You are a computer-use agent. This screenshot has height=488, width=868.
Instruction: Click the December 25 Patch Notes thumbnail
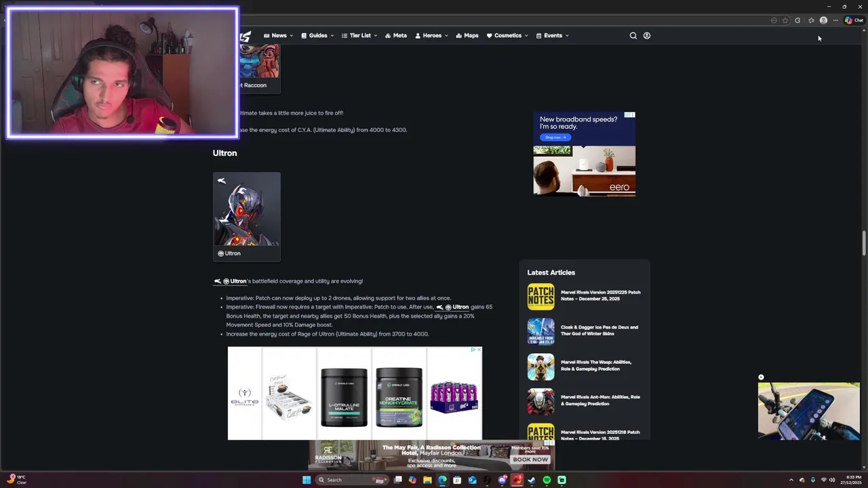[x=541, y=297]
